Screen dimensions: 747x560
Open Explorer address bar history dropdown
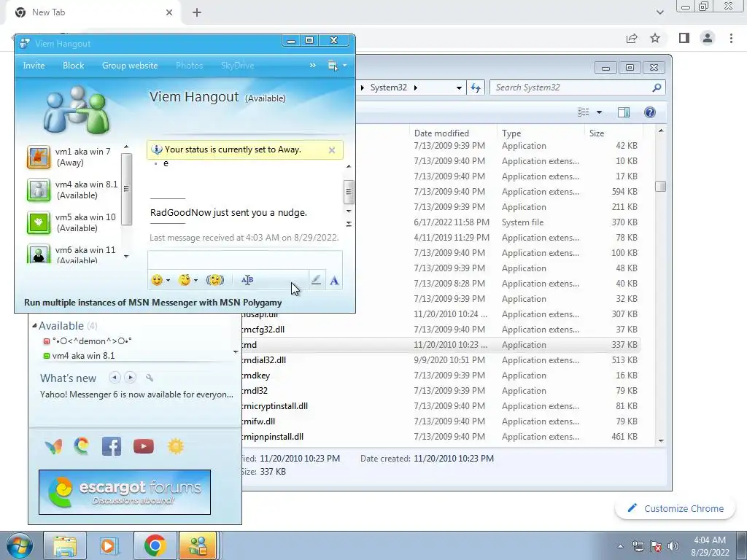click(459, 87)
